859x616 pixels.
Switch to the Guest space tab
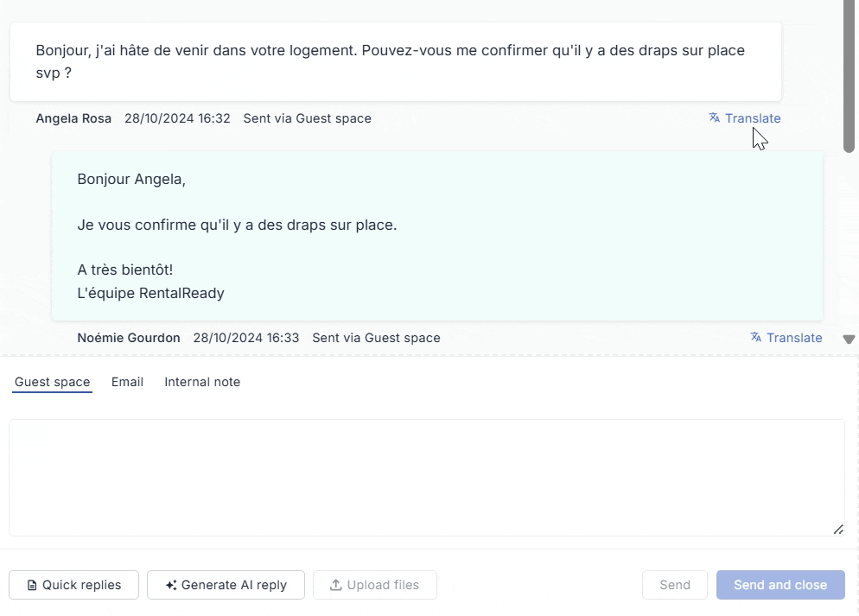pos(52,382)
